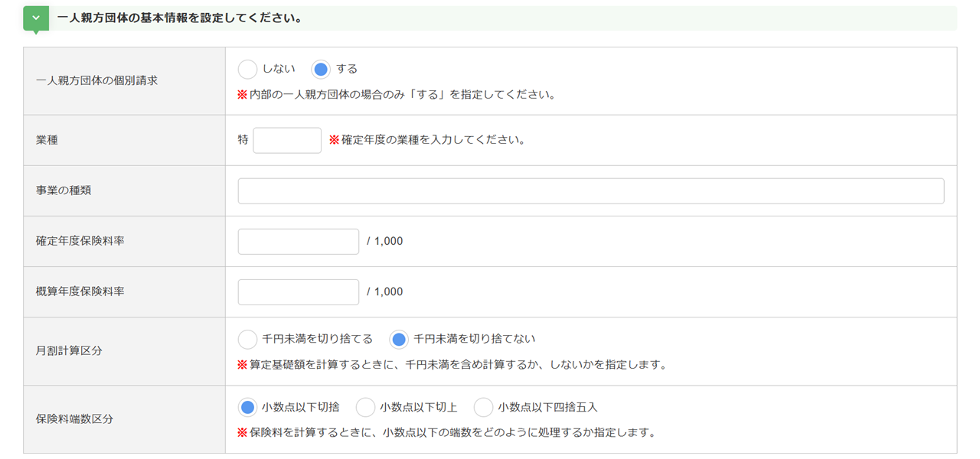This screenshot has width=980, height=459.
Task: Choose 千円未満を切り捨てる radio option
Action: (247, 339)
